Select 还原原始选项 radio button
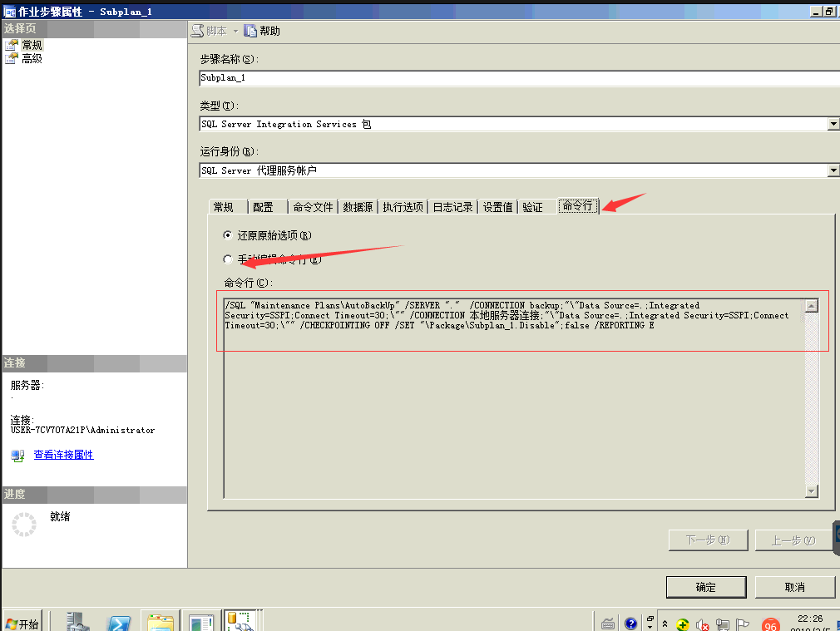The image size is (840, 631). (x=228, y=235)
